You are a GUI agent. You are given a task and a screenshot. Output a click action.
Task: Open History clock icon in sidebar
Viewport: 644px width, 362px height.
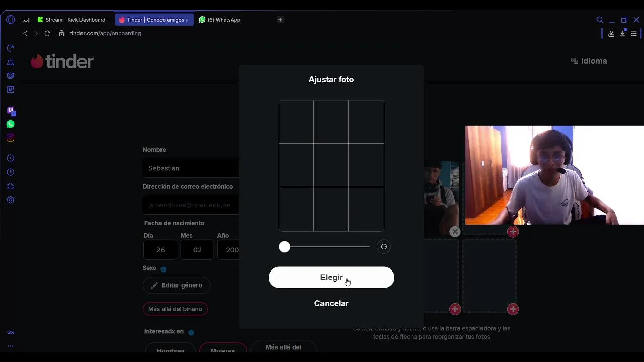[x=11, y=172]
